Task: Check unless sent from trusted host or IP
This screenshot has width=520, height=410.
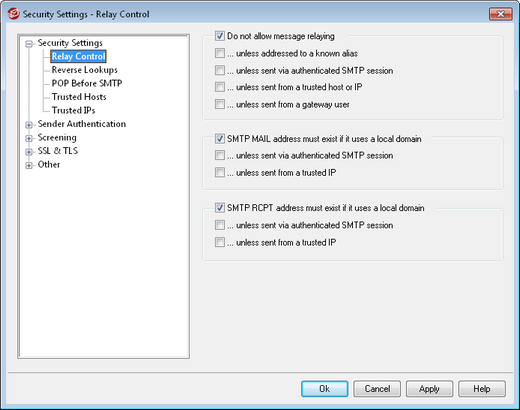Action: pos(220,87)
